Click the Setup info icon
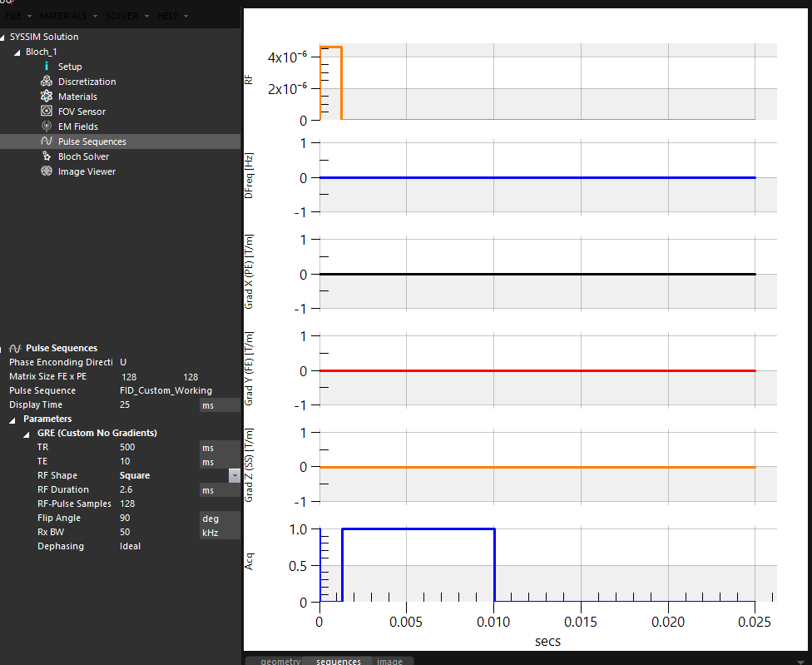The image size is (812, 665). coord(47,67)
